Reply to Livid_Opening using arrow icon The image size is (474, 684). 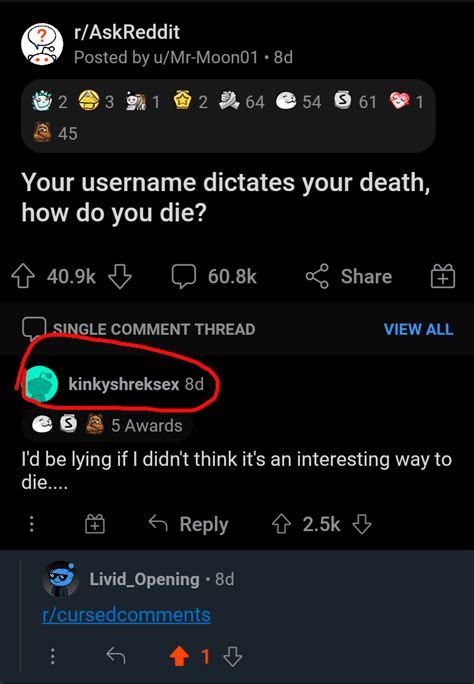[x=116, y=655]
